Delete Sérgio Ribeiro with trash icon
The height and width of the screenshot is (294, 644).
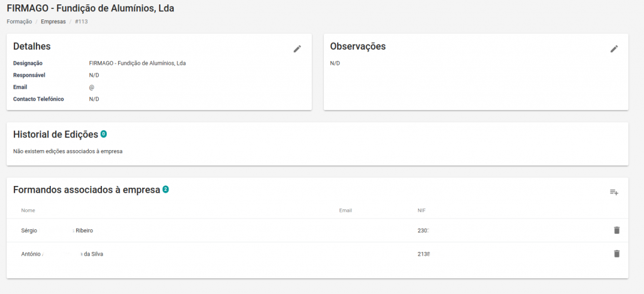tap(616, 231)
